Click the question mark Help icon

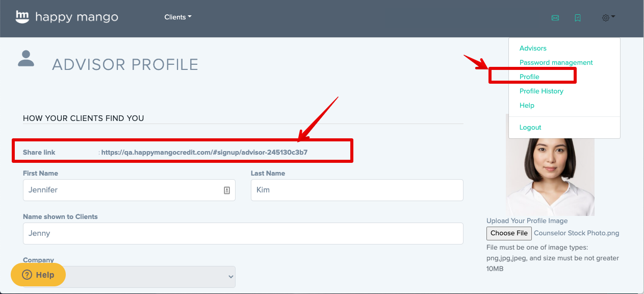[27, 275]
